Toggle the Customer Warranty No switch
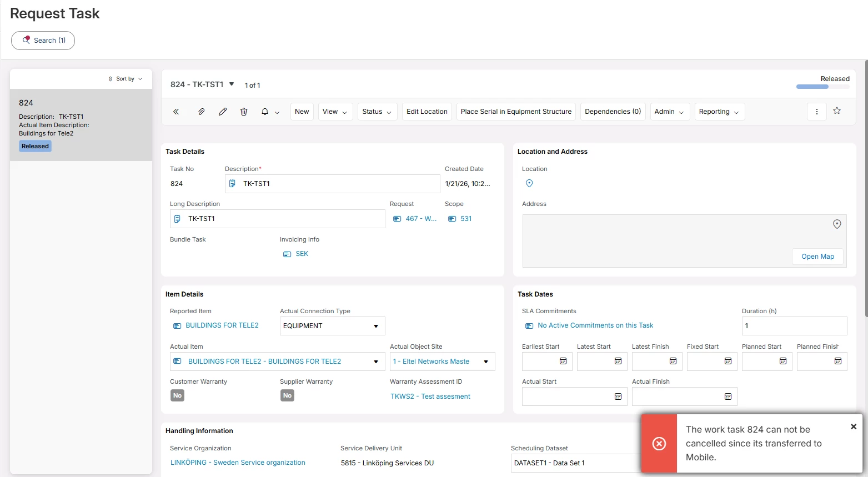Viewport: 868px width, 477px height. point(177,395)
